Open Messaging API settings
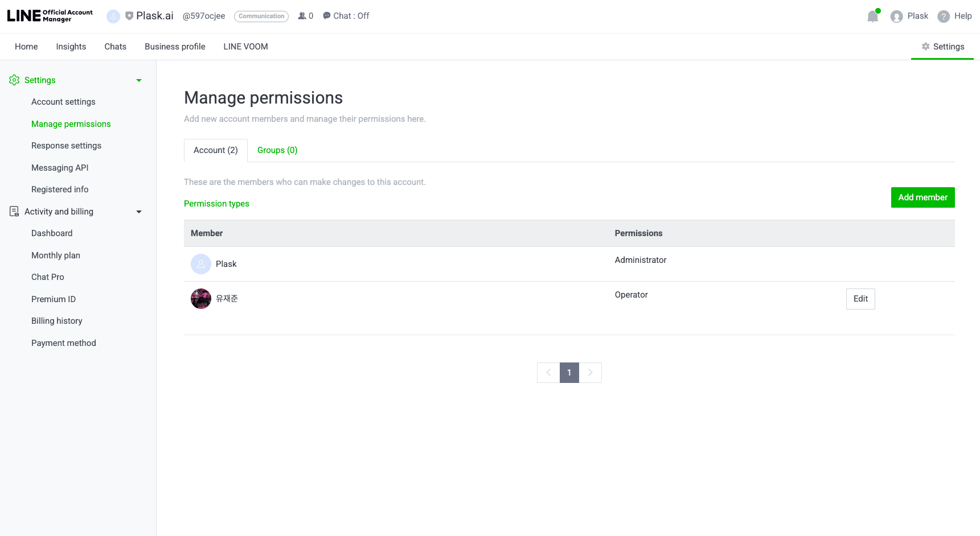 coord(60,168)
